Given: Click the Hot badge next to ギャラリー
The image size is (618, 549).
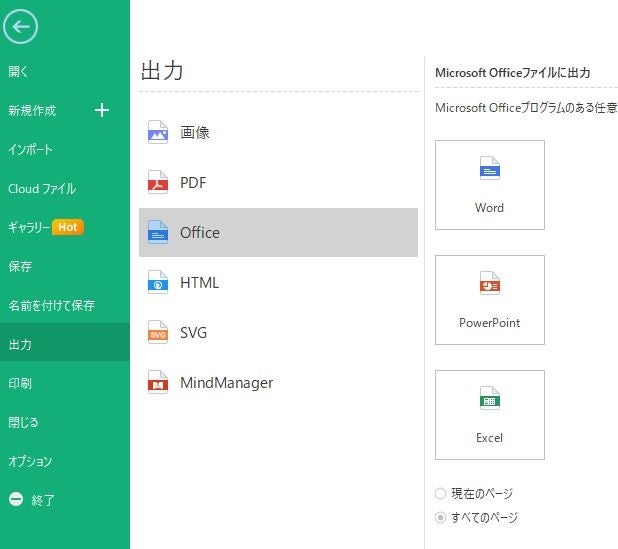Looking at the screenshot, I should pyautogui.click(x=68, y=227).
